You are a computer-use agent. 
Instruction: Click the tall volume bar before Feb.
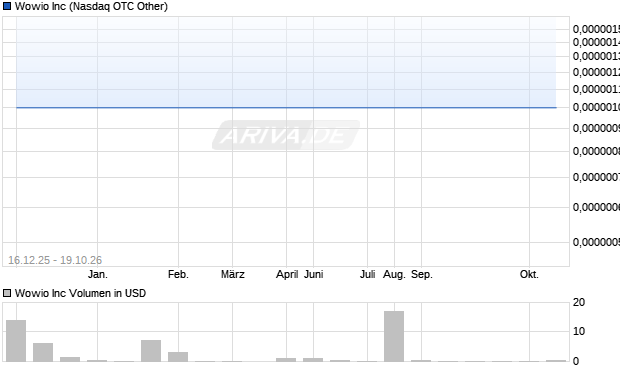[151, 351]
